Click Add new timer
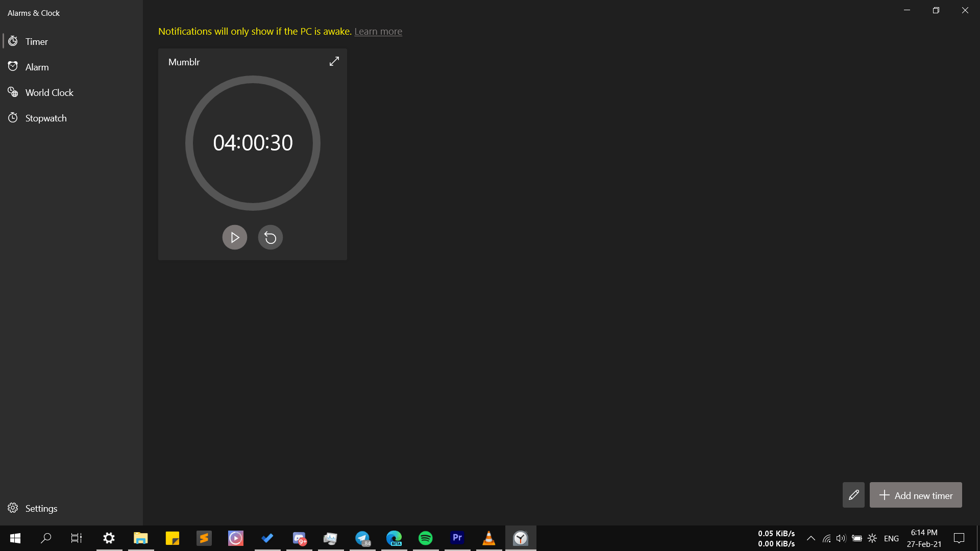The width and height of the screenshot is (980, 551). tap(916, 495)
